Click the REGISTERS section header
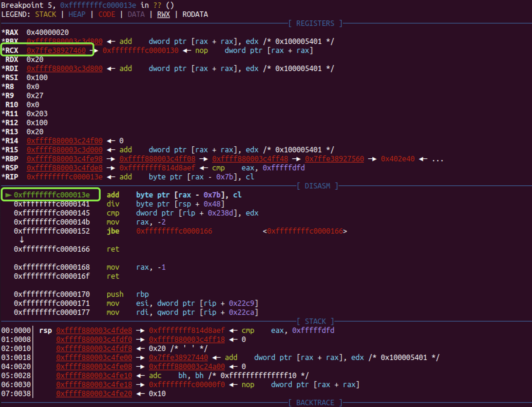532x407 pixels. coord(315,23)
